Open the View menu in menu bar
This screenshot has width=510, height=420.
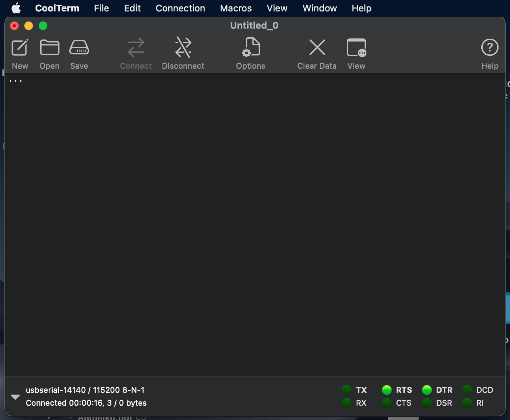(x=277, y=8)
